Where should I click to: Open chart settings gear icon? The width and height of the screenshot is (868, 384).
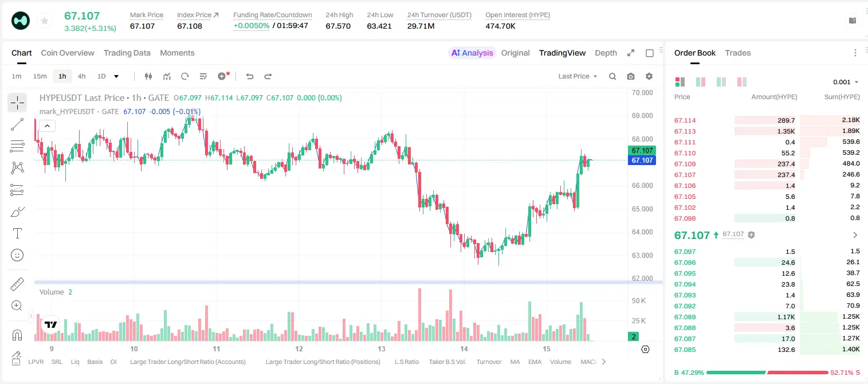pos(649,76)
